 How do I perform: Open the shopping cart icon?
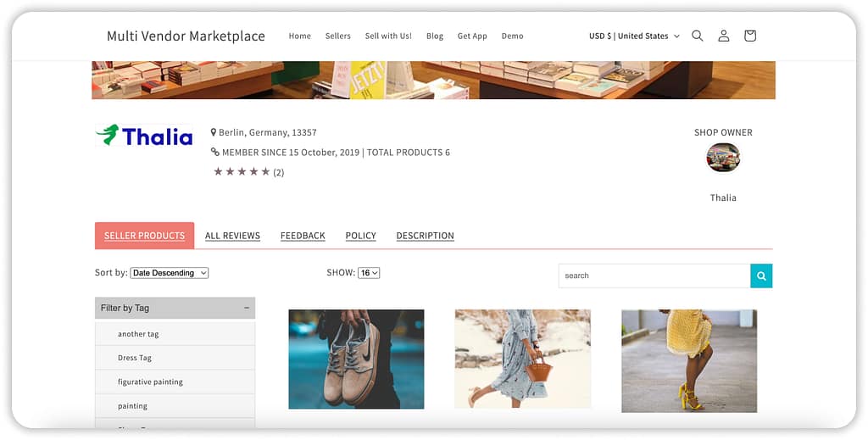pos(749,36)
